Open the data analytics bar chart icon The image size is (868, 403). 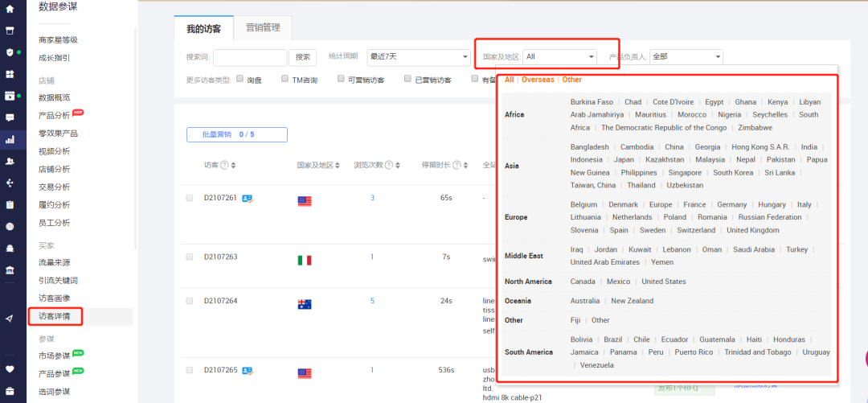[10, 139]
